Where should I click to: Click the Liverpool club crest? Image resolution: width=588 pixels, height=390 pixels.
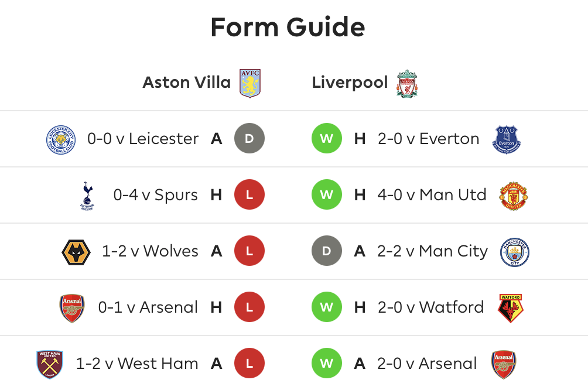pos(407,83)
